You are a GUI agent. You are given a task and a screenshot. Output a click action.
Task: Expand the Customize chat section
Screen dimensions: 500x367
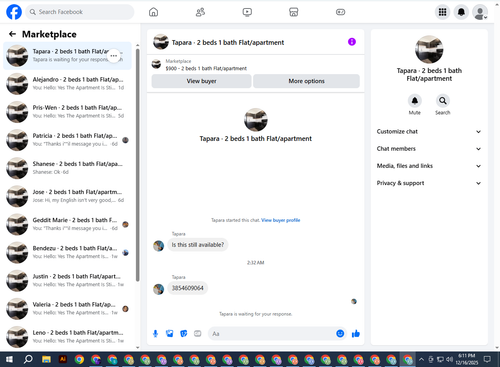429,131
